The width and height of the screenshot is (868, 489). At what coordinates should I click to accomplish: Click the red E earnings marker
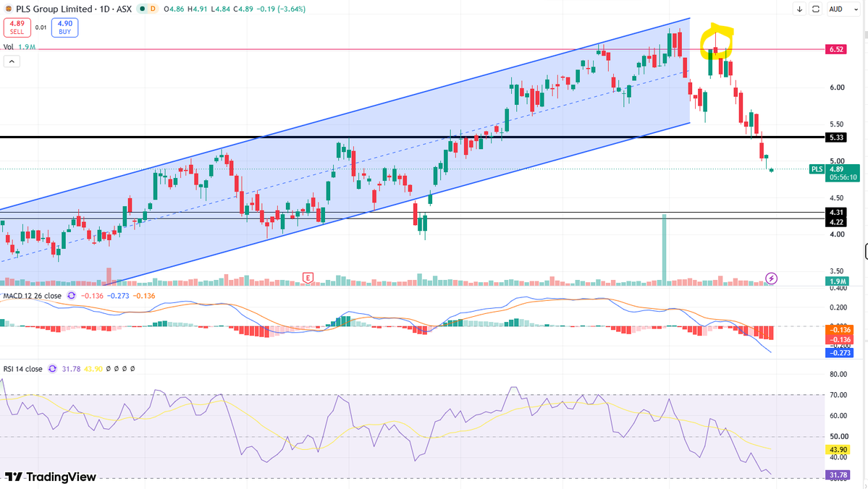(308, 278)
